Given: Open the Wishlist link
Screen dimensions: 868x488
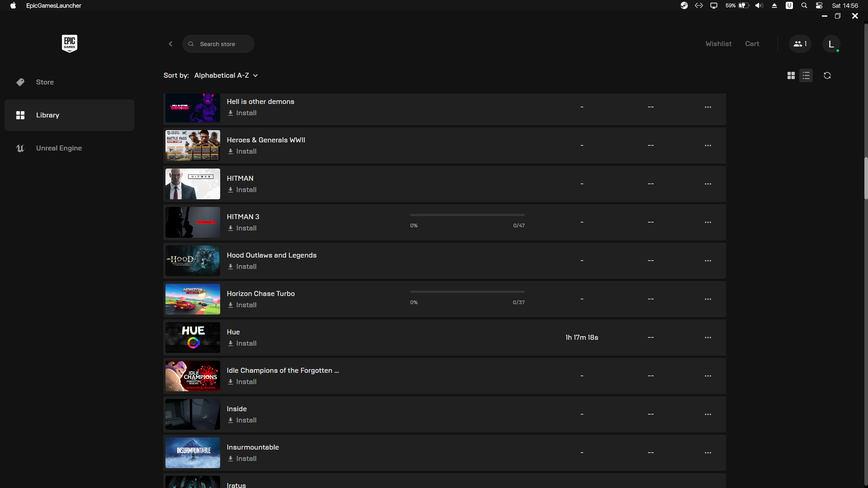Looking at the screenshot, I should [x=718, y=44].
